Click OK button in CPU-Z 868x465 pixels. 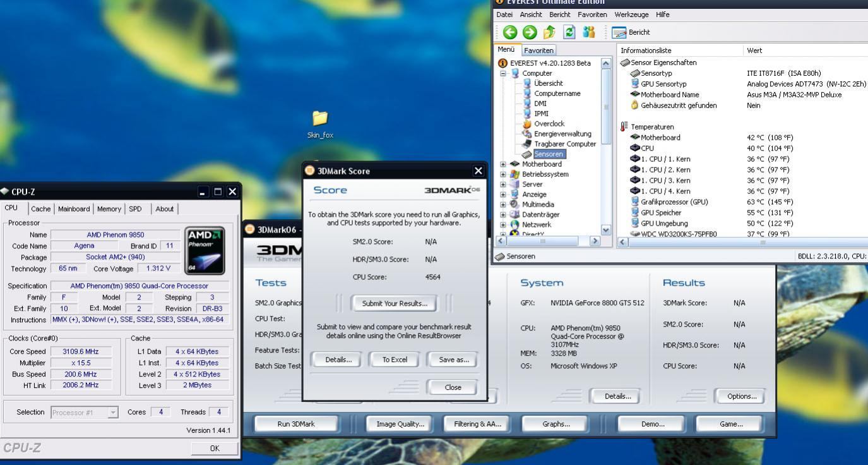(x=215, y=448)
